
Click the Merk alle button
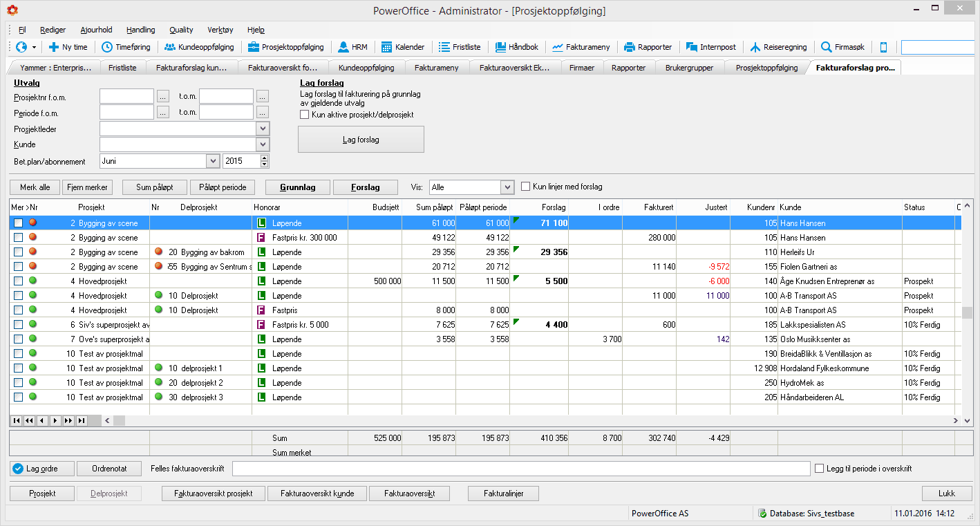pos(35,187)
